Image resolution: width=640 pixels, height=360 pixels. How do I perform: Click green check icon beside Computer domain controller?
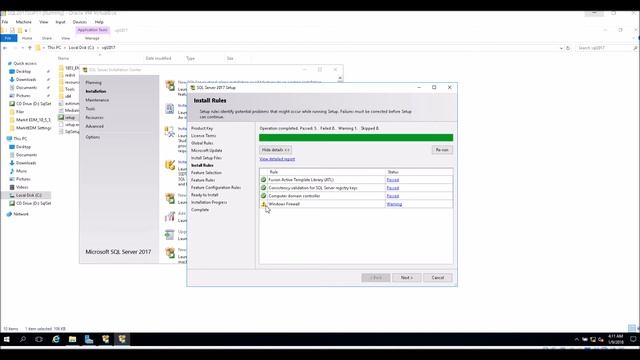coord(264,196)
